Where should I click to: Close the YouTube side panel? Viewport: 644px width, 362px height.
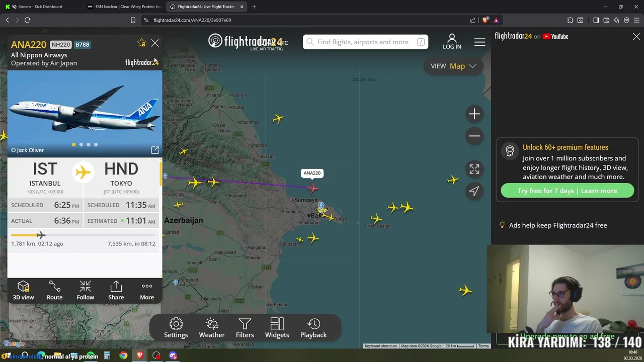pos(636,36)
